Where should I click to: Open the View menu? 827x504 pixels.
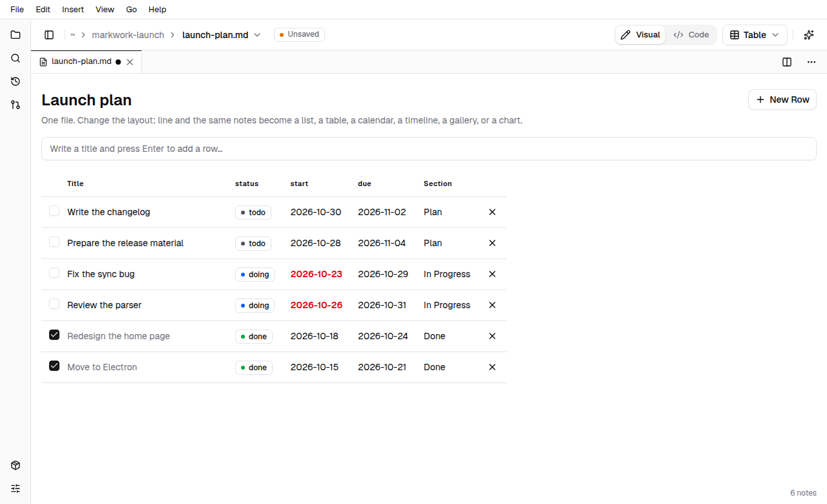tap(105, 10)
